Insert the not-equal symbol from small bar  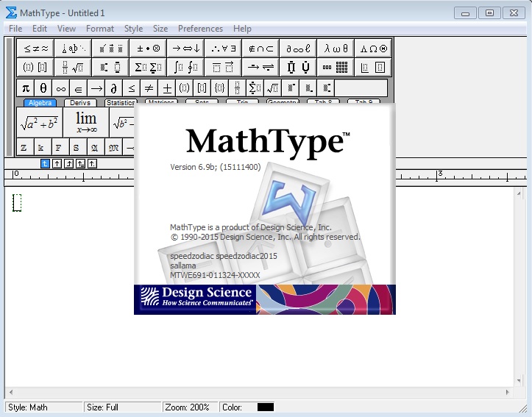coord(149,88)
